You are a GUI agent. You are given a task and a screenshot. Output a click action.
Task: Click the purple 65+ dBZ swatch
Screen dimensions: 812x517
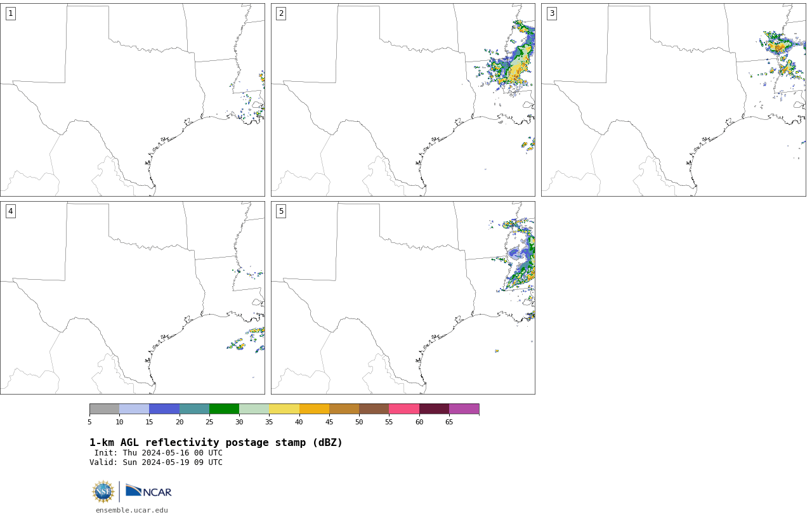464,409
